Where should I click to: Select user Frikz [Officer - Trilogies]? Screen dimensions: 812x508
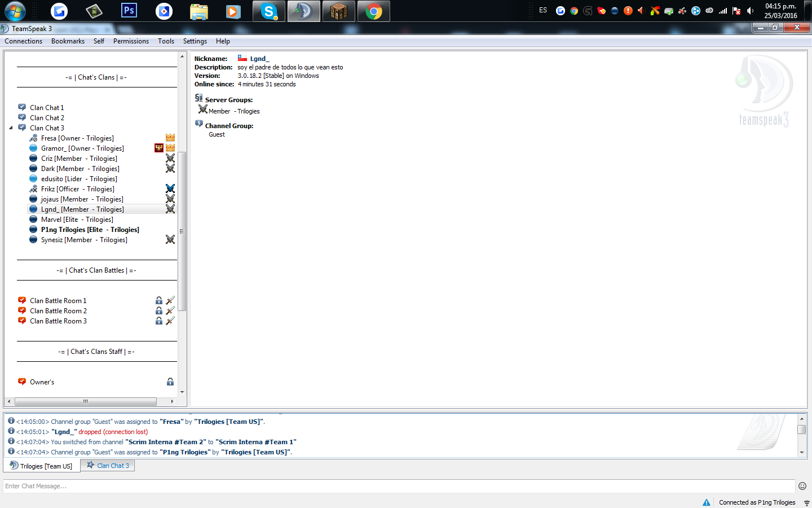77,189
